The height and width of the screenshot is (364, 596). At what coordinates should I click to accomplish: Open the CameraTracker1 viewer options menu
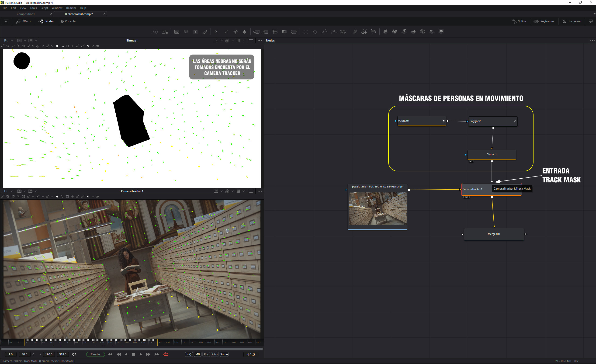coord(260,191)
